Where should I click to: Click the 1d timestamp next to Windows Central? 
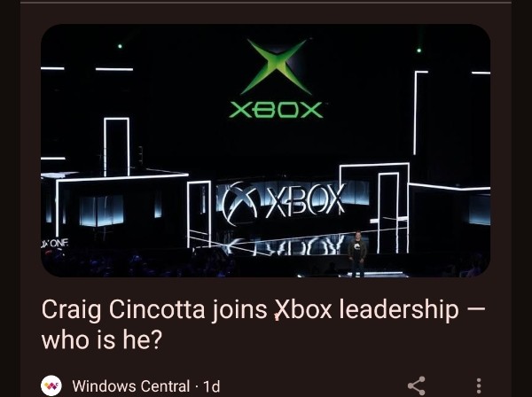tap(212, 386)
